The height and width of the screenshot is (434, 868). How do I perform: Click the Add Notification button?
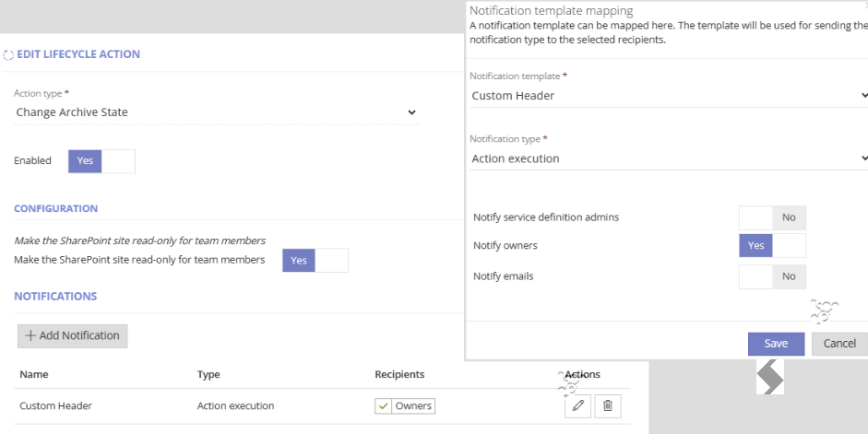pos(73,336)
